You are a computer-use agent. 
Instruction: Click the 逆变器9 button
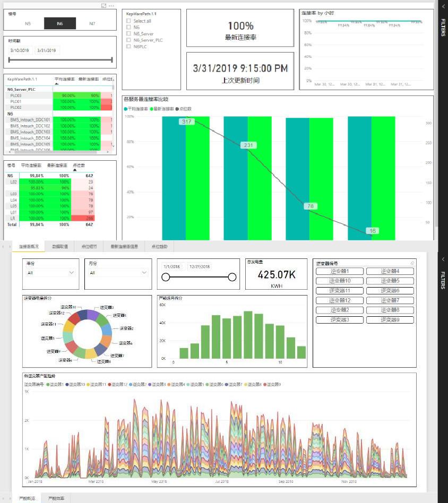[x=390, y=320]
